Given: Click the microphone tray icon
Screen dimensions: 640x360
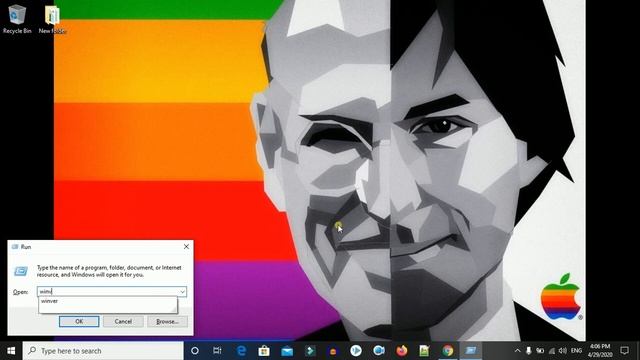Looking at the screenshot, I should (529, 351).
